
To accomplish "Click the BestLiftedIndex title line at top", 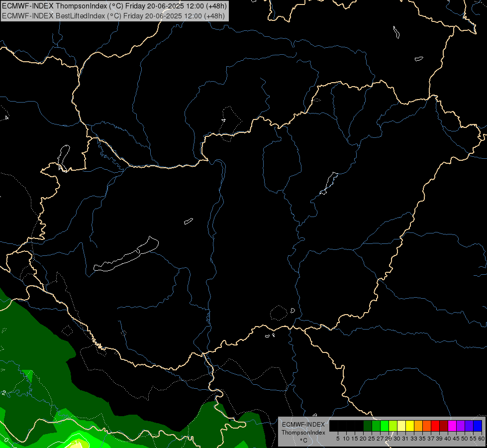I will pos(113,16).
